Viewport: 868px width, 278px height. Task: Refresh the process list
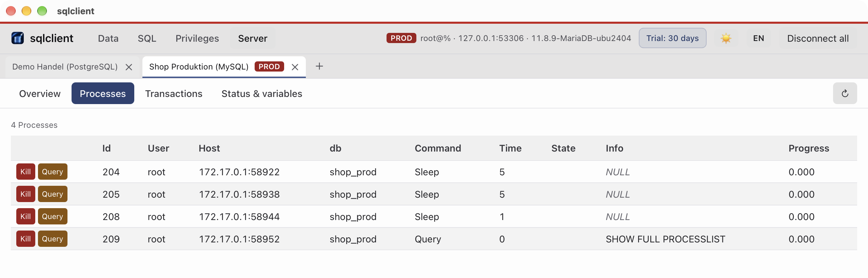(845, 93)
